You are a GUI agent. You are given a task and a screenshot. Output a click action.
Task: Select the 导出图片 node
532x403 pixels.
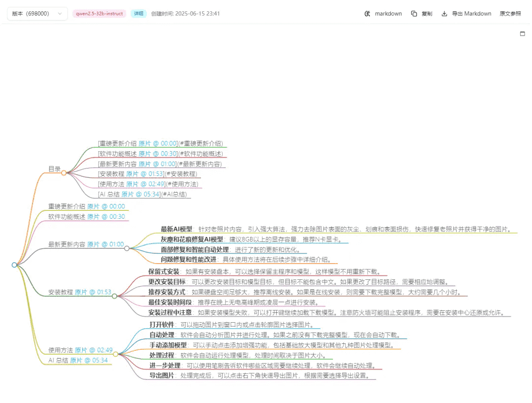pos(162,375)
